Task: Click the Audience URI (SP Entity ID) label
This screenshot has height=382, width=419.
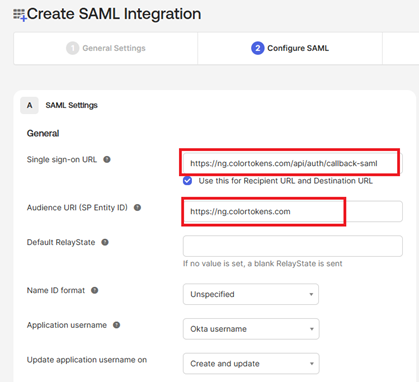Action: [77, 208]
